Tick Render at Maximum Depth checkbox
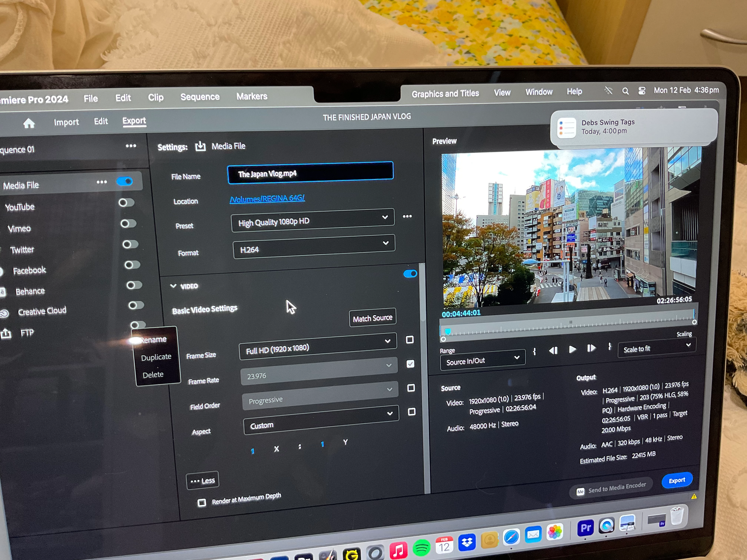Screen dimensions: 747x560 (202, 503)
